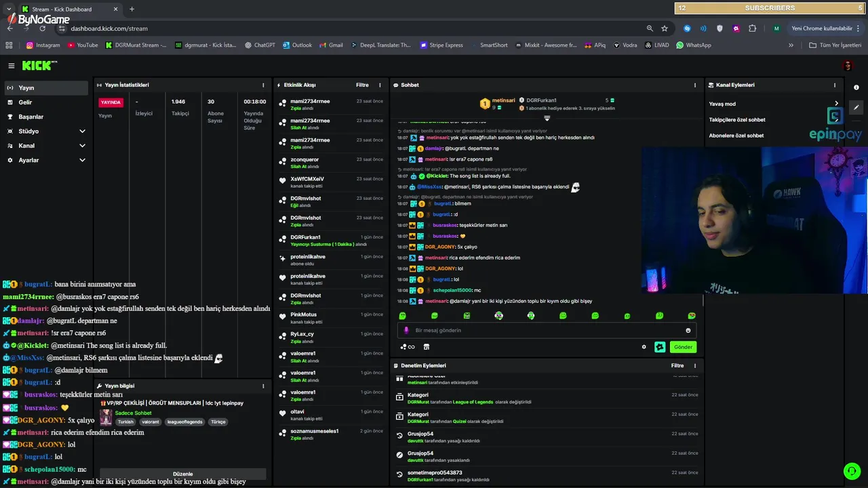Open YouTube bookmark
868x488 pixels.
(x=83, y=45)
